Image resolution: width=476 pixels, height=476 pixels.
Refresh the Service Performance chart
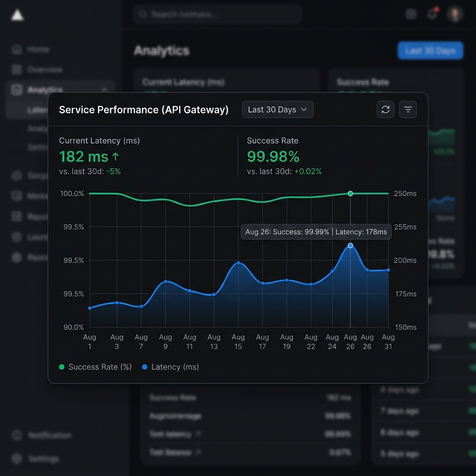tap(385, 109)
